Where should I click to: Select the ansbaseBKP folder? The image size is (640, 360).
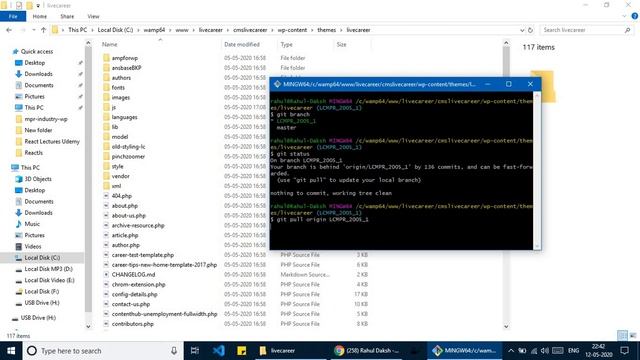pos(126,68)
